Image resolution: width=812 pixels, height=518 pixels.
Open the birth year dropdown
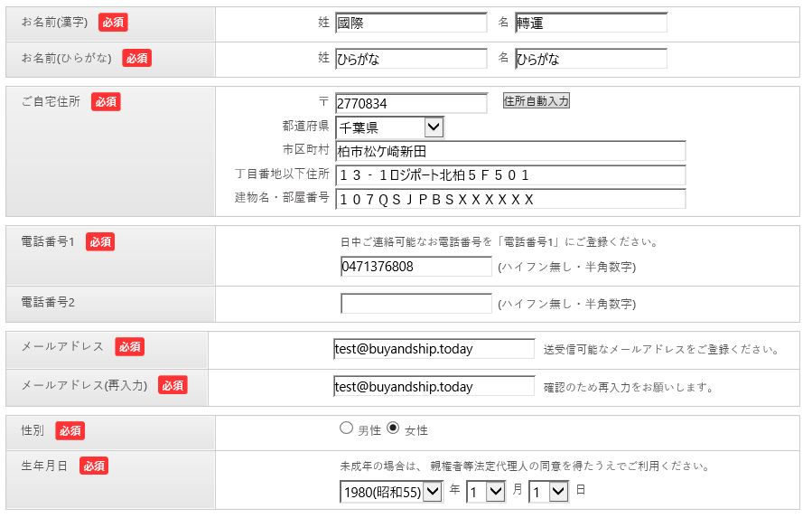[391, 491]
